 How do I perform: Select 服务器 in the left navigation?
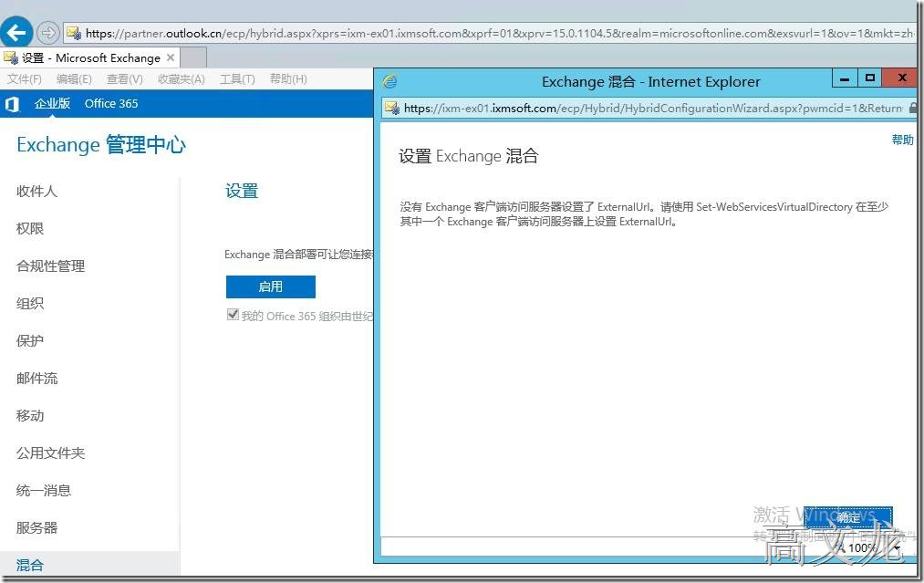(36, 527)
